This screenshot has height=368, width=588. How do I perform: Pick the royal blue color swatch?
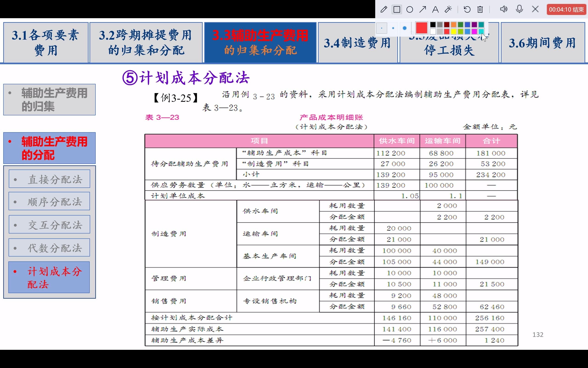tap(467, 25)
